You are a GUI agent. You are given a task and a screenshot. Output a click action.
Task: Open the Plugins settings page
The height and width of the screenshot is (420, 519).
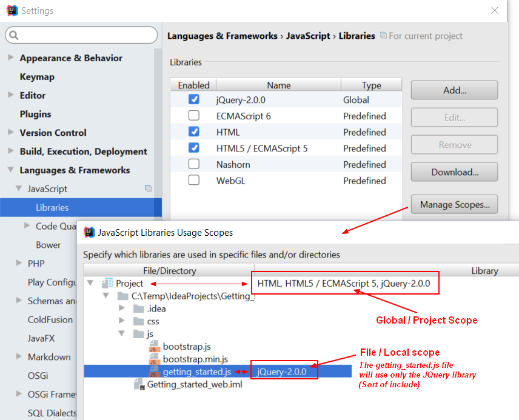click(35, 114)
